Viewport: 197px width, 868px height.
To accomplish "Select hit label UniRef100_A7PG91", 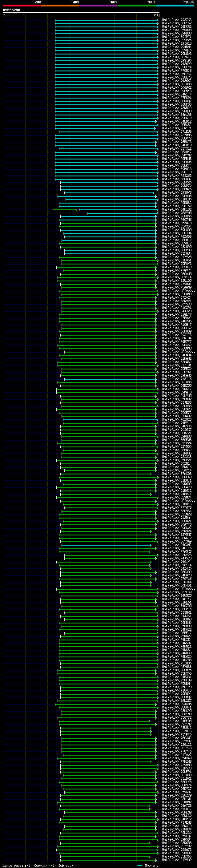I will [177, 98].
